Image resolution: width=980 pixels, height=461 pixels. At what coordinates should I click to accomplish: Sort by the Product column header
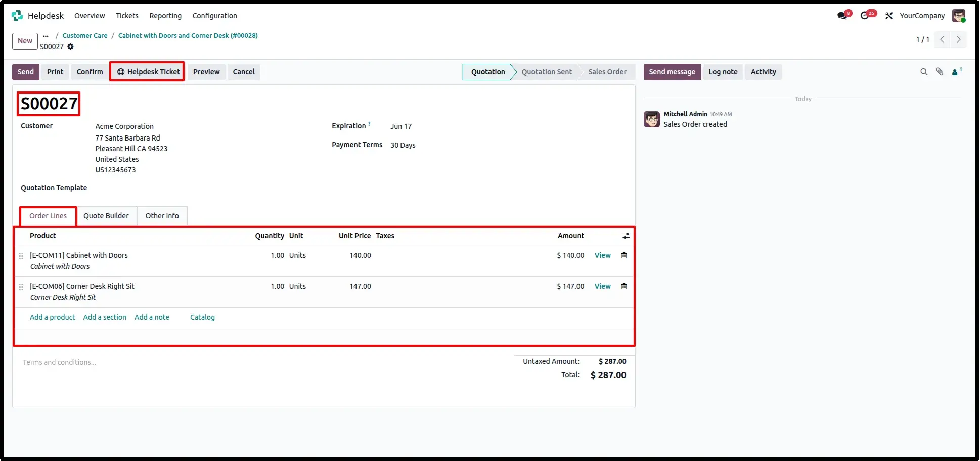pyautogui.click(x=43, y=236)
